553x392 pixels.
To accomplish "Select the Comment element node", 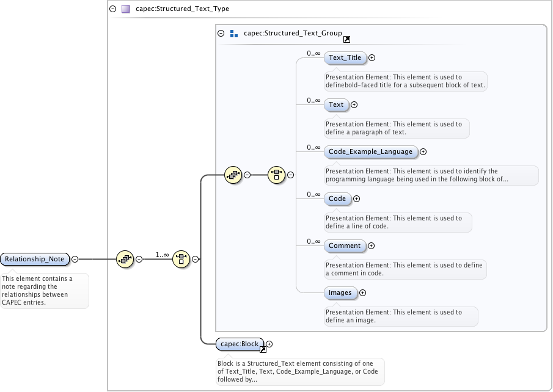I will [345, 245].
